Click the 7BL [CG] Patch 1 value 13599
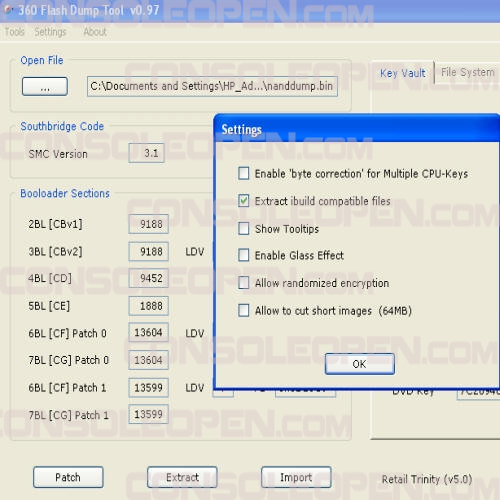Image resolution: width=500 pixels, height=500 pixels. (x=149, y=414)
